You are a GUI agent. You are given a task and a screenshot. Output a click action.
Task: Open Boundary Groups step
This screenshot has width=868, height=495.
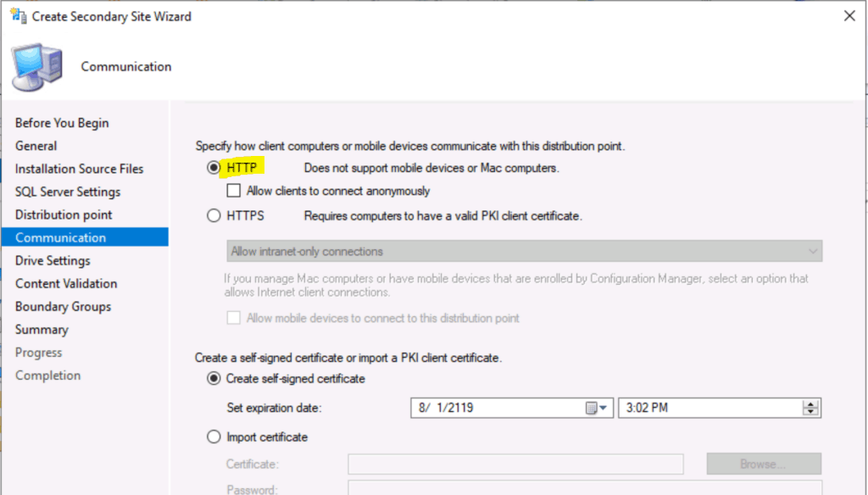(63, 307)
